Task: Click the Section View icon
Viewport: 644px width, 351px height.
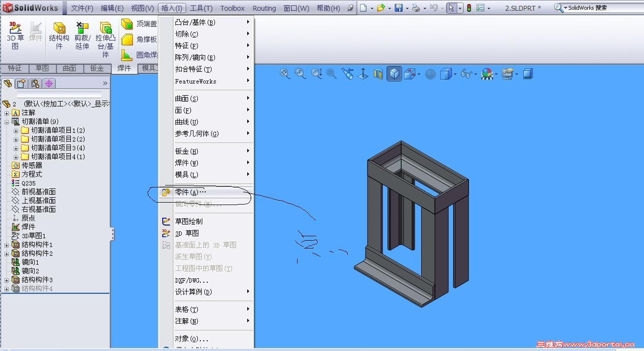Action: pyautogui.click(x=378, y=74)
